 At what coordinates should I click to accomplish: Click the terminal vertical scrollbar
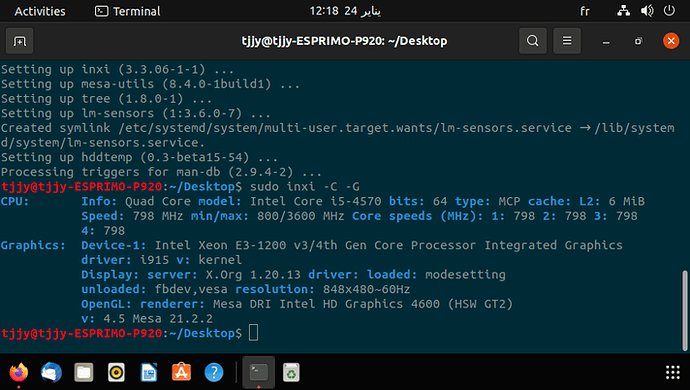click(685, 310)
